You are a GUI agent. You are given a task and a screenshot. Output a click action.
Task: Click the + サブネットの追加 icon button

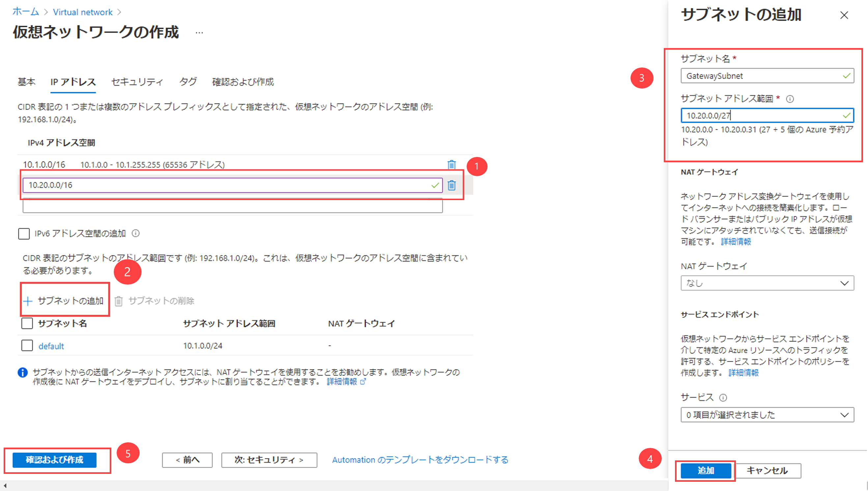(63, 300)
